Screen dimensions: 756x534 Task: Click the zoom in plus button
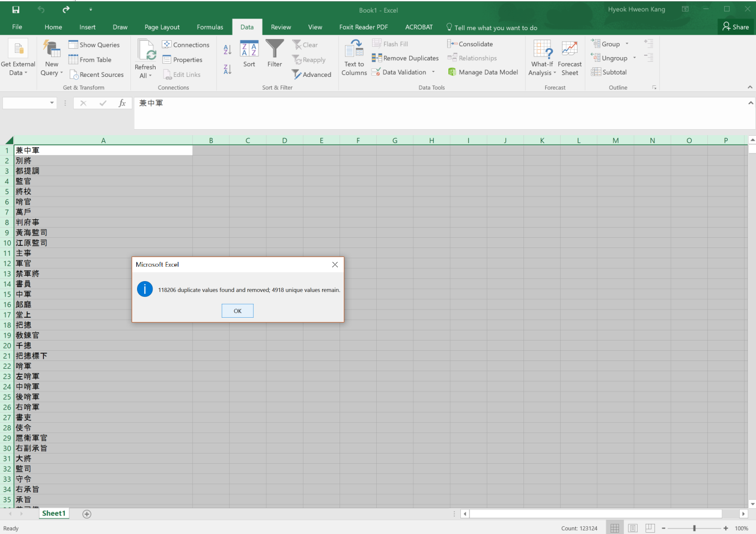pos(726,528)
